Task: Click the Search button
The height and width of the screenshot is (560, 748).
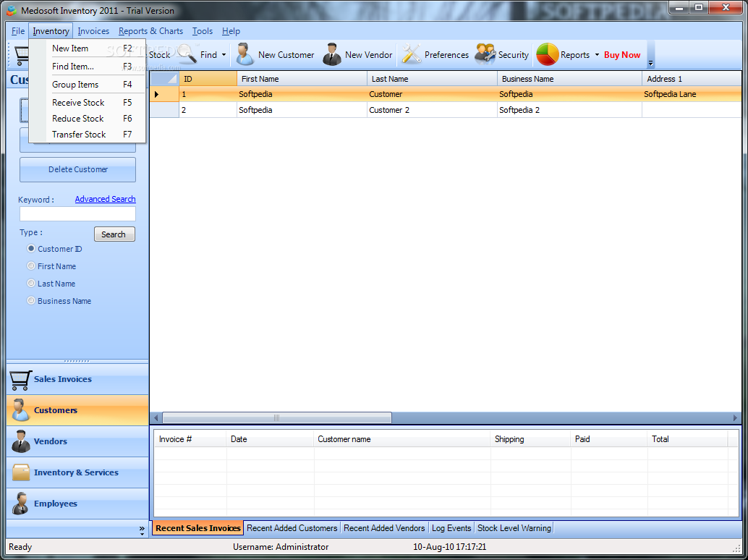Action: [x=114, y=234]
